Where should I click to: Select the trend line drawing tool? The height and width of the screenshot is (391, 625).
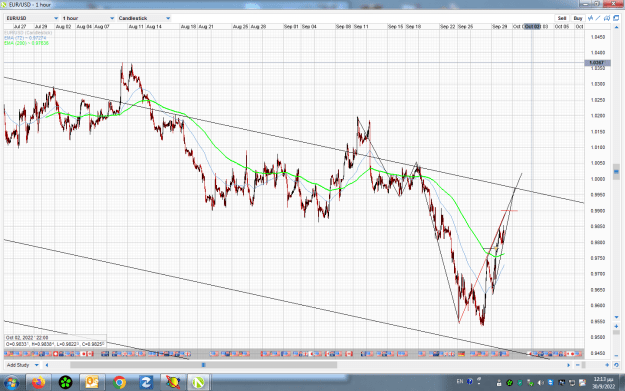[x=598, y=18]
